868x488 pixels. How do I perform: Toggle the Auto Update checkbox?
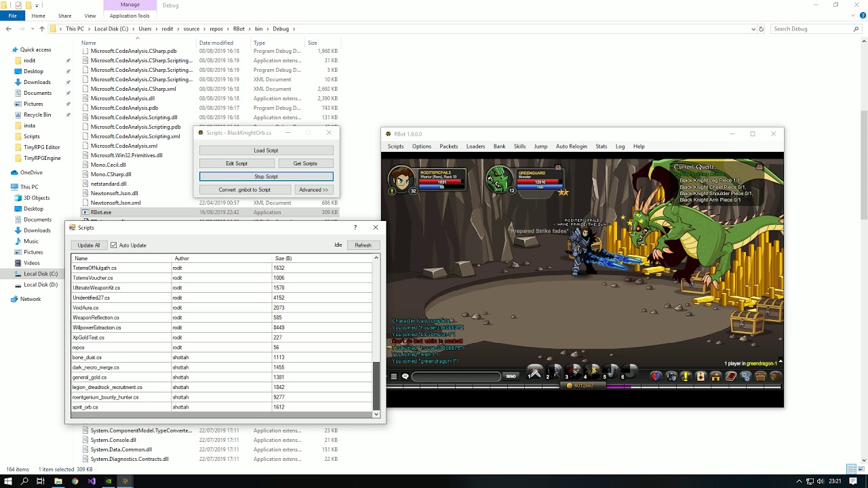pos(114,245)
